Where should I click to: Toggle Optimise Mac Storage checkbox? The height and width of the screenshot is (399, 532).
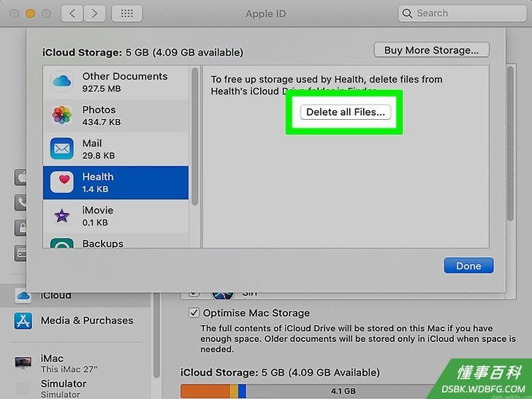[x=194, y=313]
